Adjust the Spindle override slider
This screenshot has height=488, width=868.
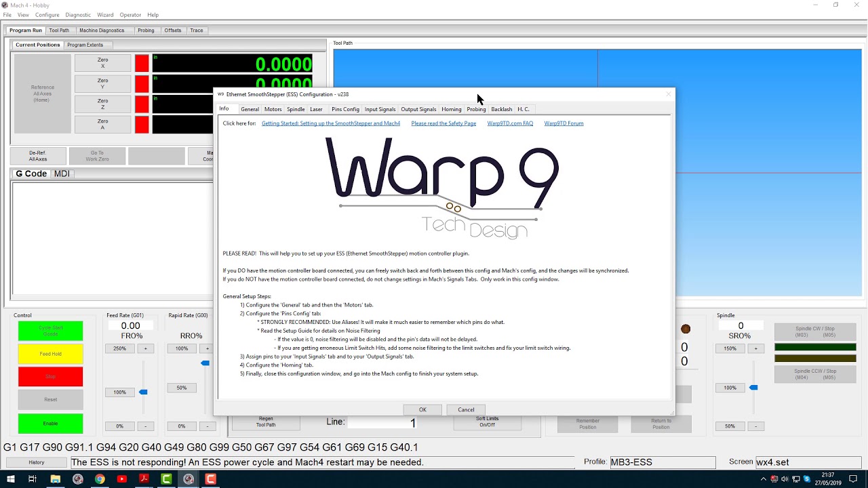(753, 387)
